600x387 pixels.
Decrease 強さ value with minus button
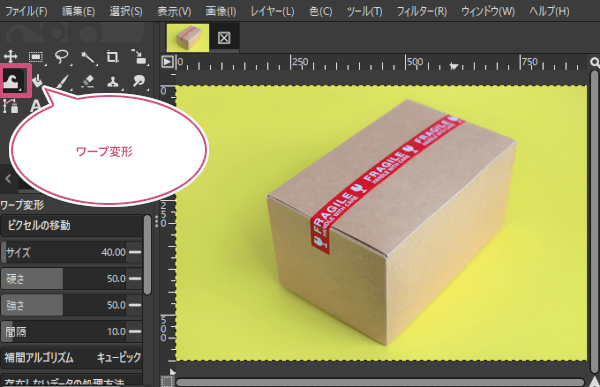[x=135, y=305]
